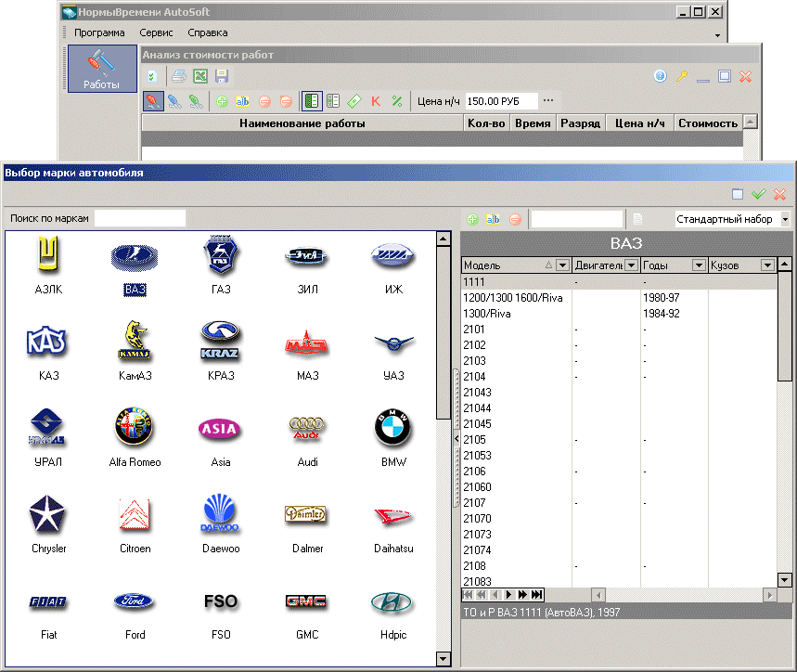This screenshot has height=672, width=797.
Task: Jump to last record in navigator
Action: [537, 594]
